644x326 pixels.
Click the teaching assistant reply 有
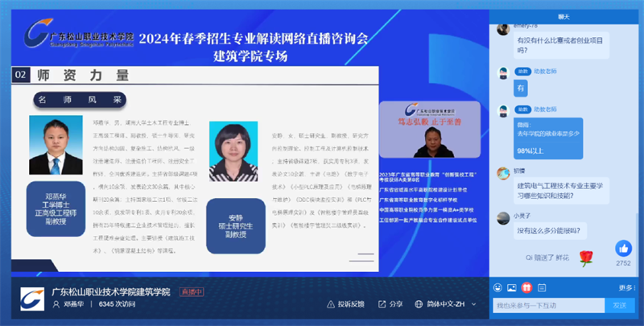[x=520, y=89]
